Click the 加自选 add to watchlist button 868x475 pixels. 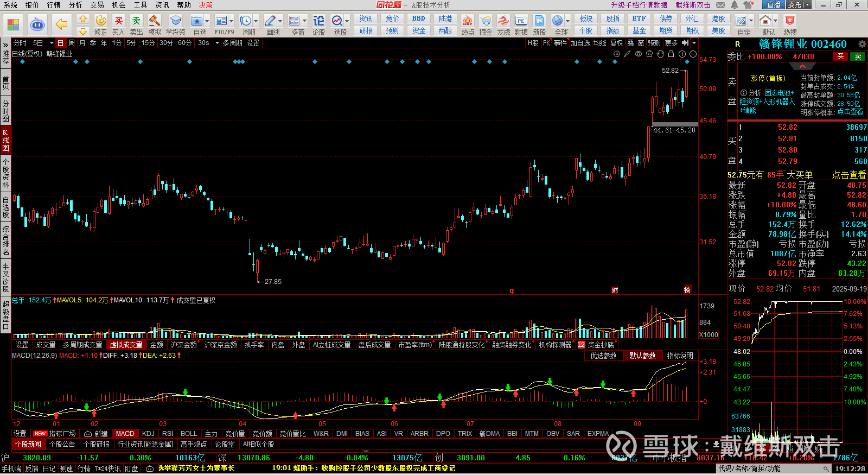[580, 43]
